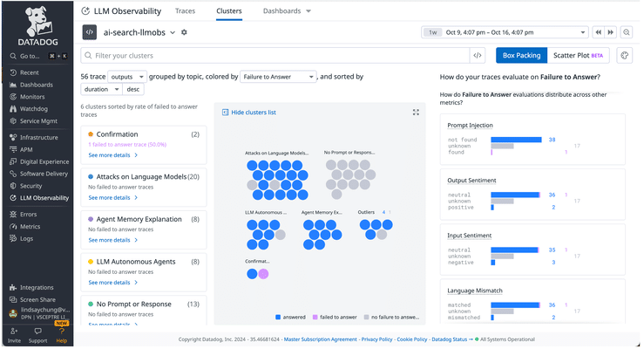Image resolution: width=644 pixels, height=349 pixels.
Task: Open the settings gear next to ai-search-llmobs
Action: [x=184, y=32]
